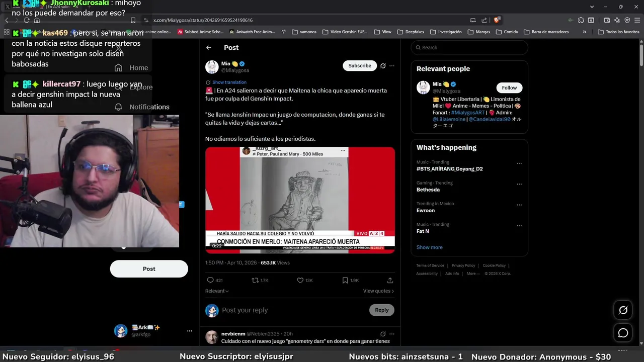Image resolution: width=644 pixels, height=362 pixels.
Task: Like the post with 13K heart
Action: click(300, 281)
